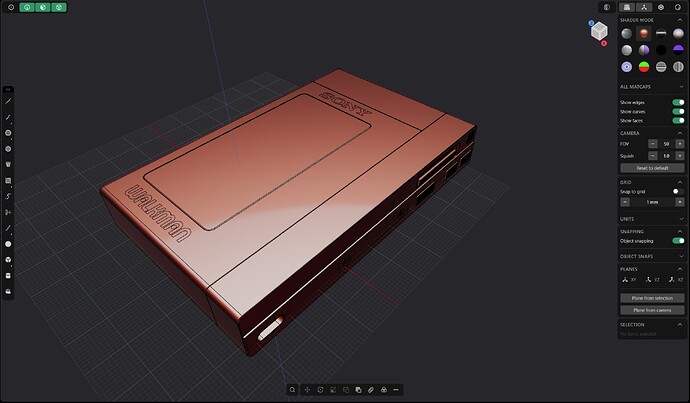Select the Trim scissors tool
Image resolution: width=690 pixels, height=403 pixels.
point(8,212)
